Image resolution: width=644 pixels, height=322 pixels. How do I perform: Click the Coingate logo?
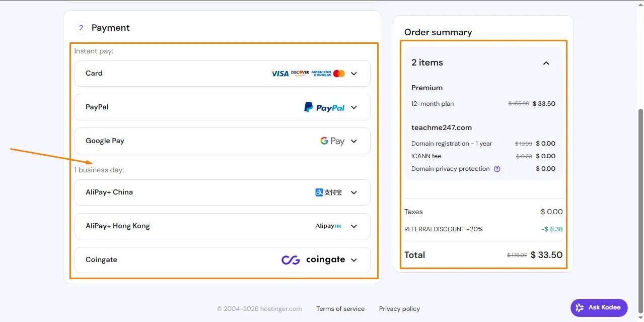tap(313, 260)
